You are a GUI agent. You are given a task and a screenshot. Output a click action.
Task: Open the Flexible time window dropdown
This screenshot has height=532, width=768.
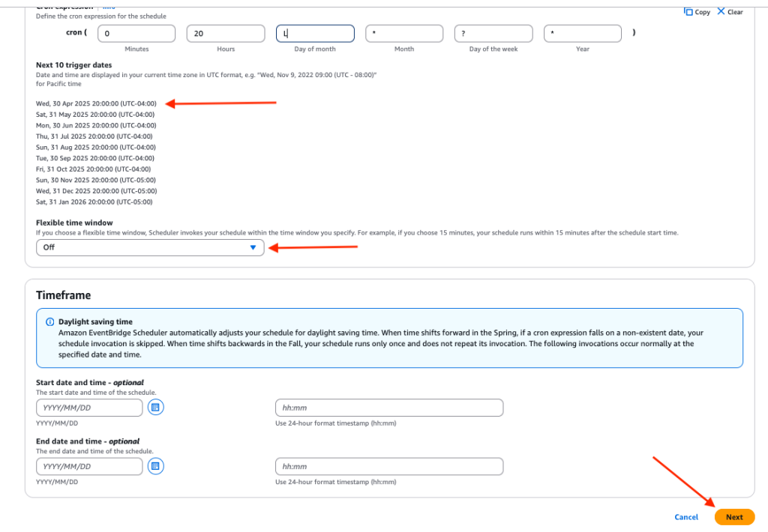tap(150, 247)
